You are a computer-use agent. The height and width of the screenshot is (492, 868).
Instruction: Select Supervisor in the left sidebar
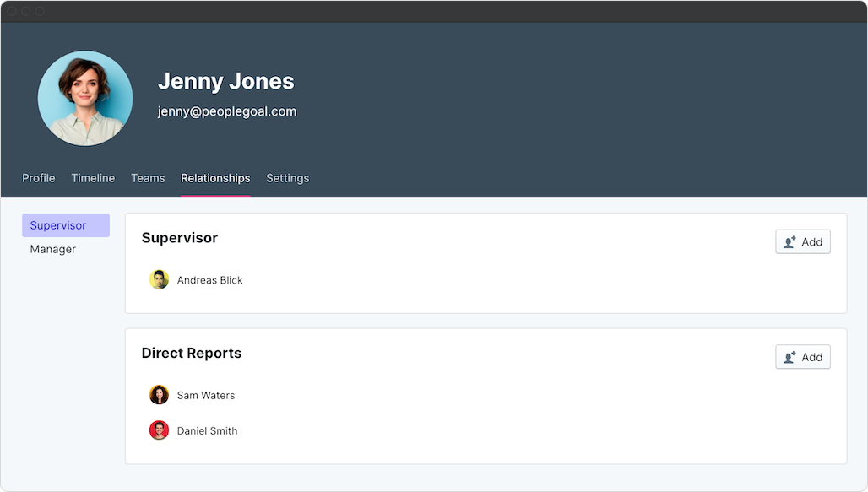[x=58, y=225]
